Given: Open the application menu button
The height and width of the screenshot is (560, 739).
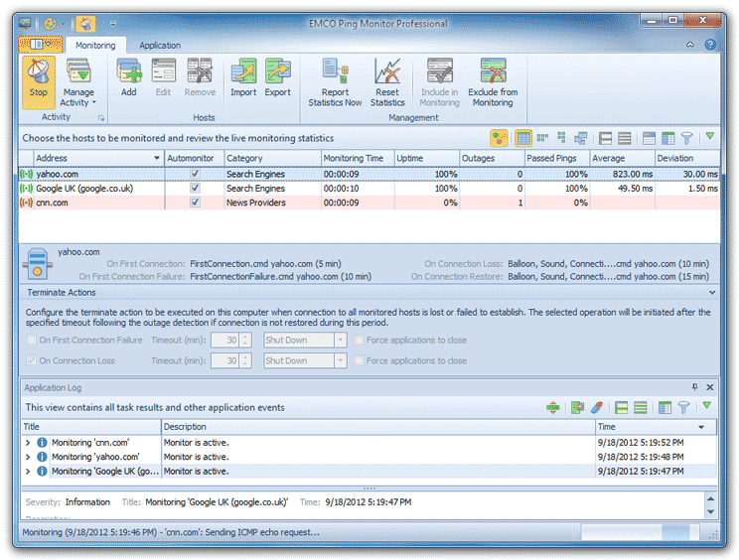Looking at the screenshot, I should tap(40, 45).
